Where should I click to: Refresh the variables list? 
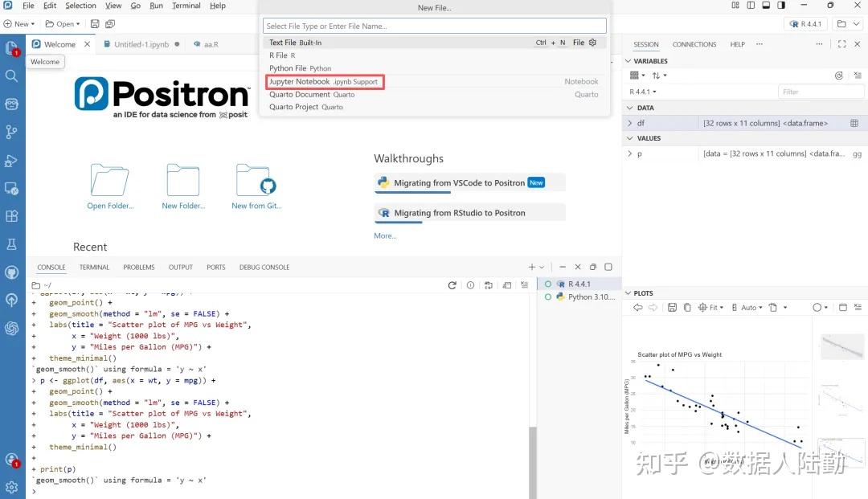[x=838, y=76]
